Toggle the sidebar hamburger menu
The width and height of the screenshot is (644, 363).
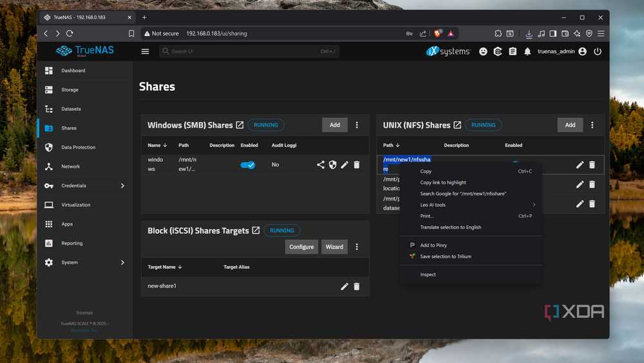point(145,52)
